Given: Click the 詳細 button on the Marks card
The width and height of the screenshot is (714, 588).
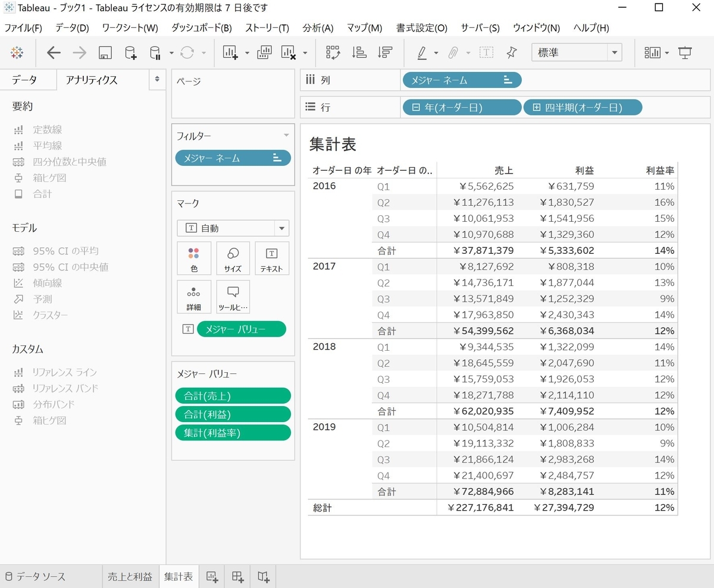Looking at the screenshot, I should pyautogui.click(x=194, y=297).
